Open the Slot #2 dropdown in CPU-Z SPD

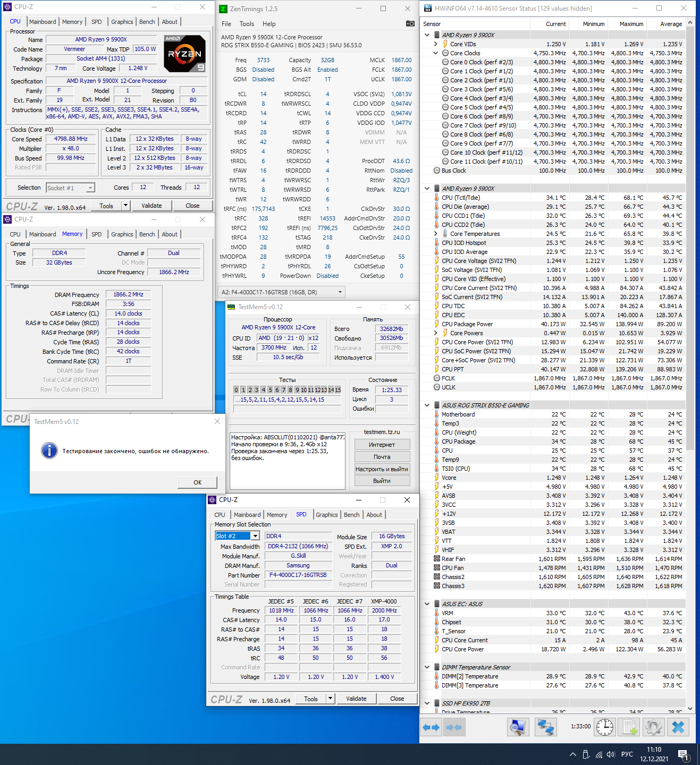(x=256, y=536)
